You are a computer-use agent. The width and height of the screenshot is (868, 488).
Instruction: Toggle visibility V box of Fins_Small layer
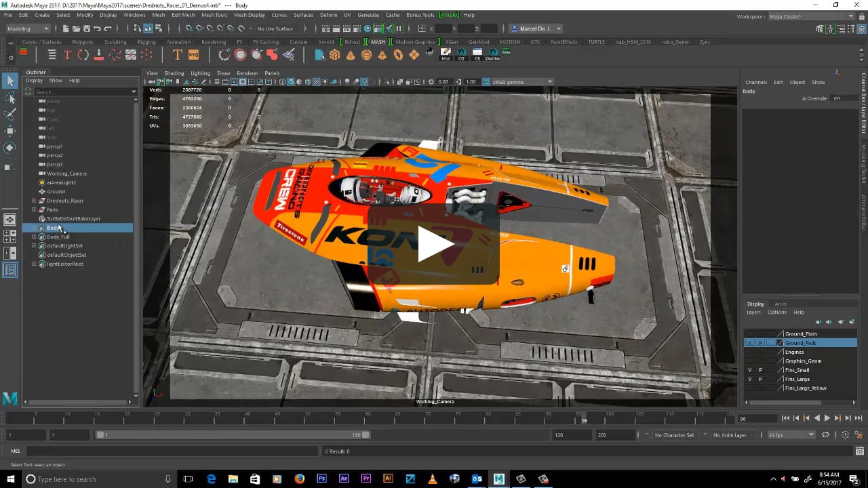click(x=749, y=370)
